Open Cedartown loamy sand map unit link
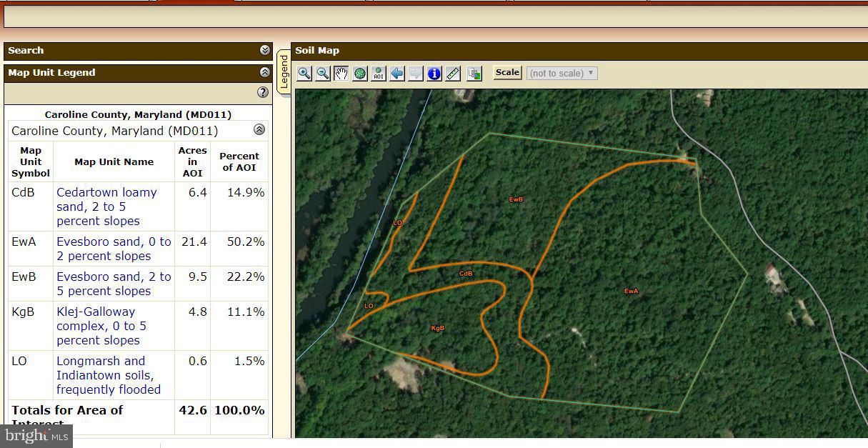Screen dimensions: 868x448 pos(106,206)
